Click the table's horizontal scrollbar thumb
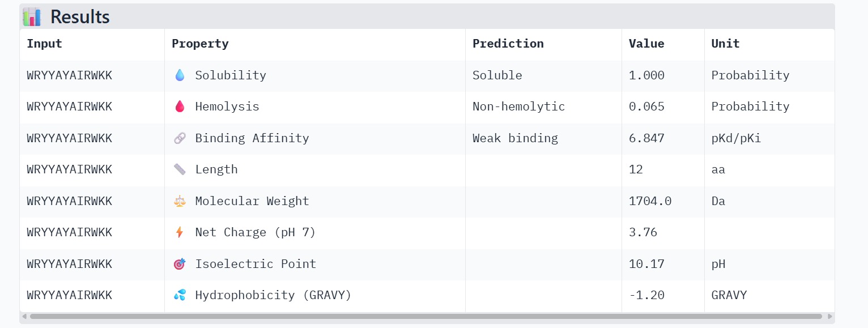 [x=425, y=316]
